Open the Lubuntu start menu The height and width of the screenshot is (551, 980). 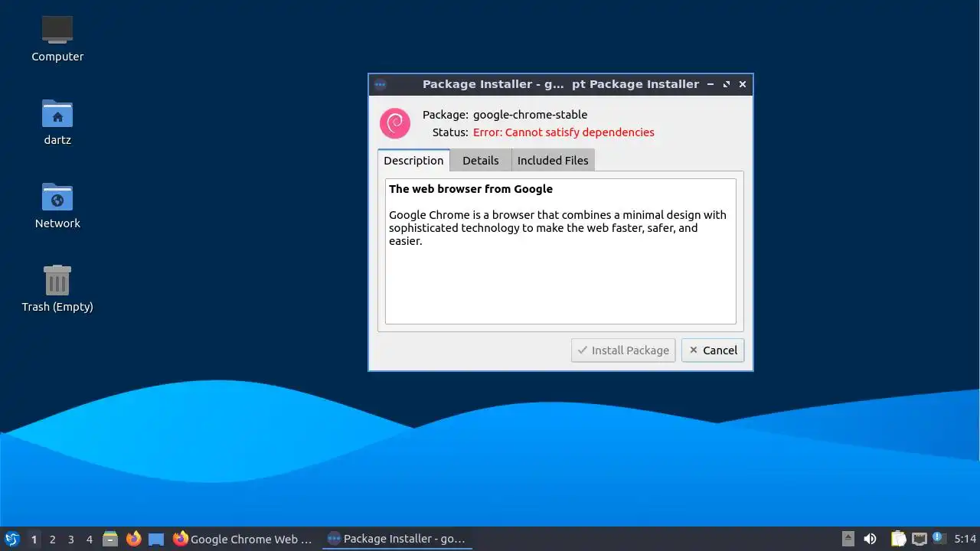click(11, 539)
